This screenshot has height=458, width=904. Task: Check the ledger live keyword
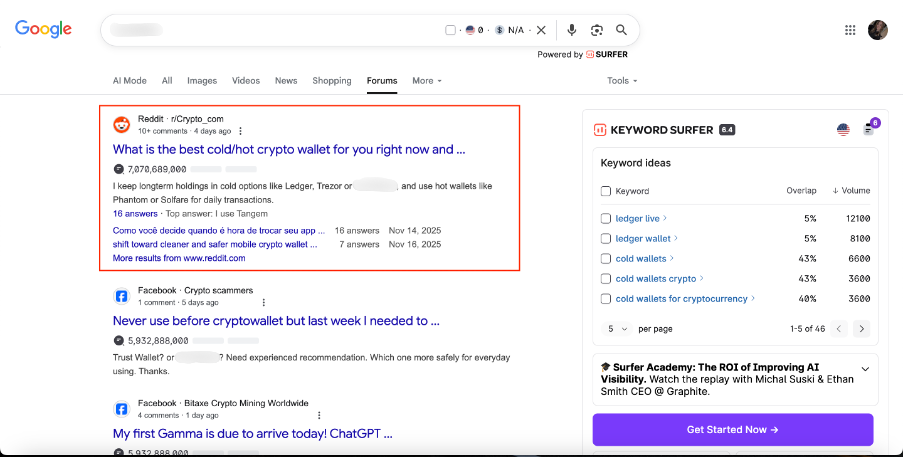(x=606, y=219)
